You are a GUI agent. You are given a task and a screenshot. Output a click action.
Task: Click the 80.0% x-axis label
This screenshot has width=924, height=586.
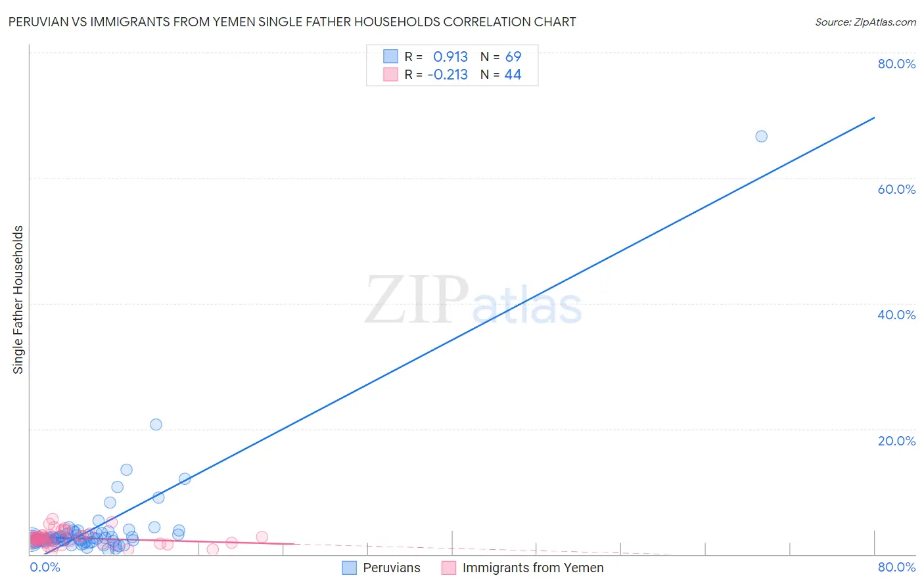tap(896, 567)
